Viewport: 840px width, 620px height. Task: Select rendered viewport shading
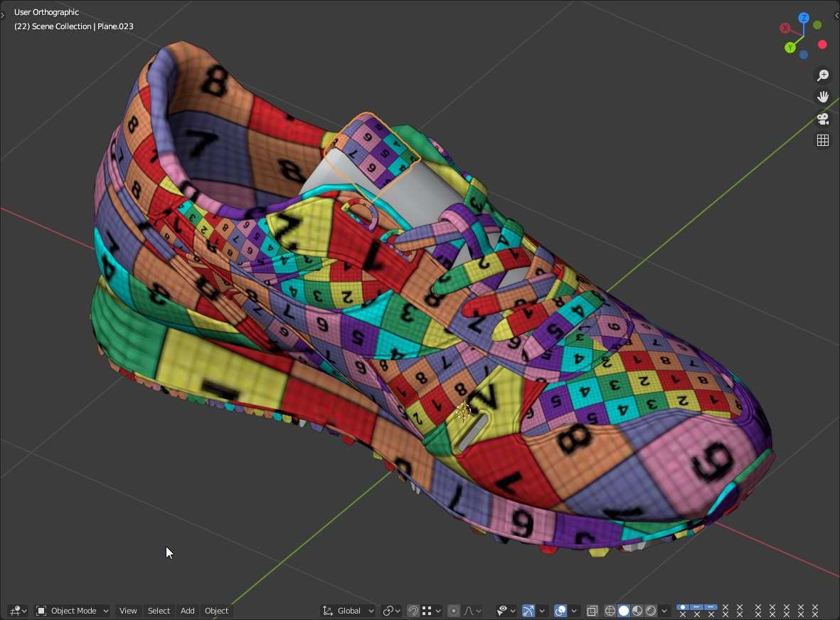651,611
